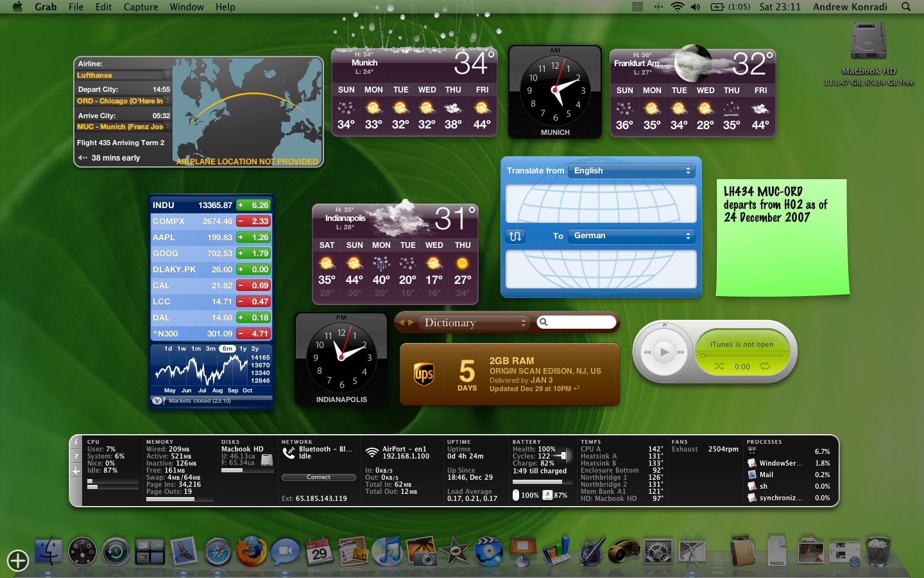
Task: Click the Finder icon in the Dock
Action: [x=49, y=551]
